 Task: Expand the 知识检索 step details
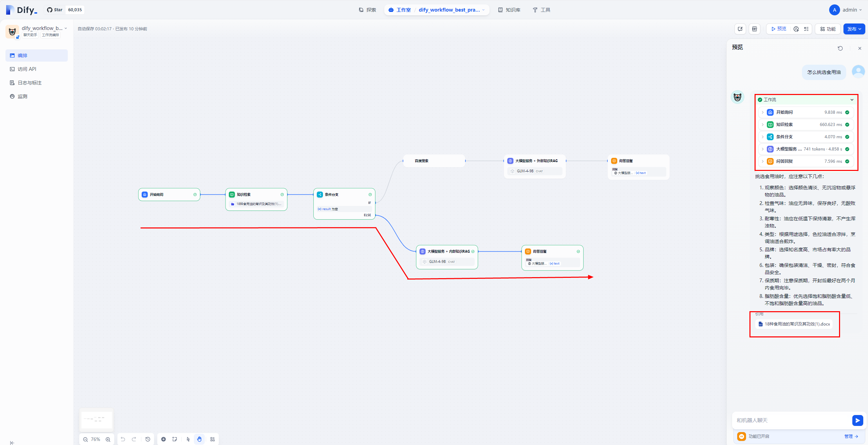click(x=763, y=125)
